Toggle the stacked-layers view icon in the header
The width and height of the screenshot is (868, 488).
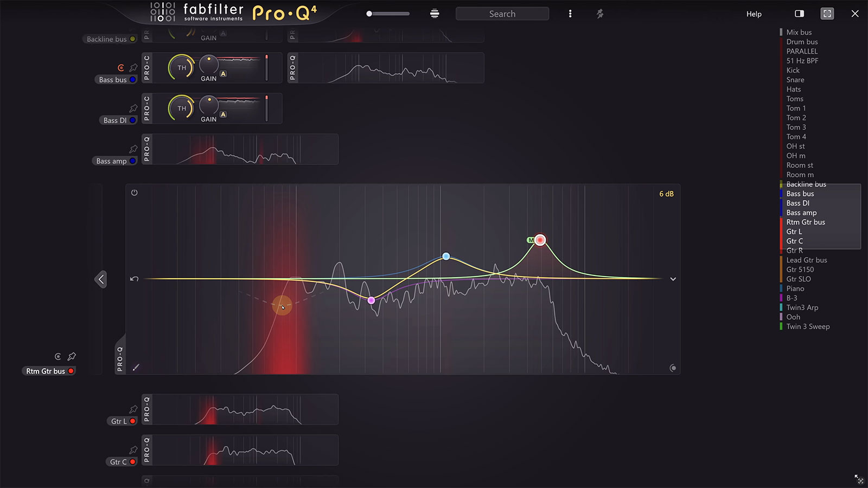tap(435, 14)
